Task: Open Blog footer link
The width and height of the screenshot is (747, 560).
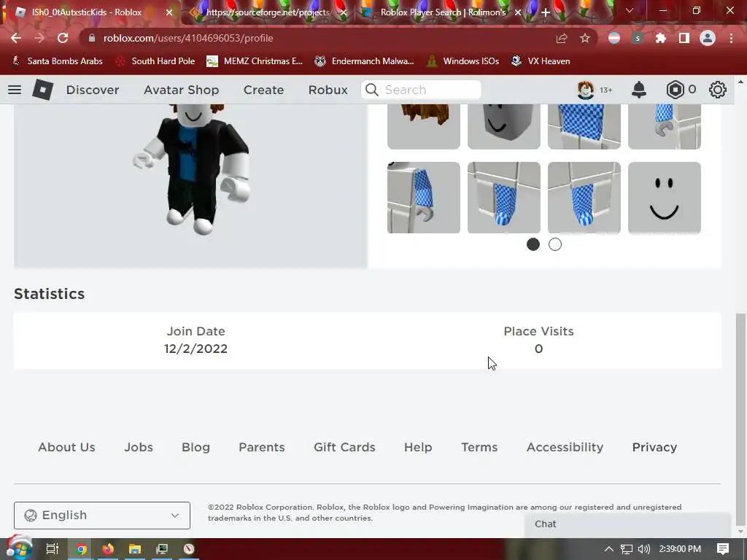Action: point(196,447)
